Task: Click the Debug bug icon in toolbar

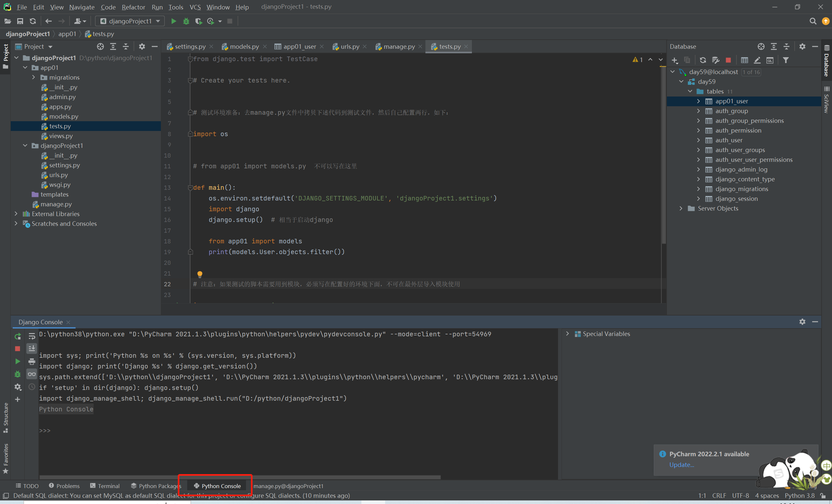Action: click(x=186, y=21)
